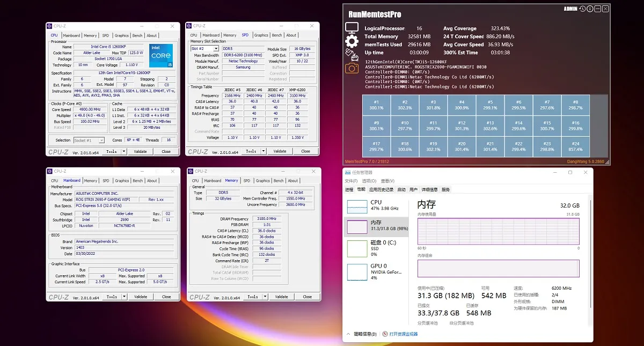
Task: Open the 文件(F) menu in Task Manager
Action: [351, 181]
